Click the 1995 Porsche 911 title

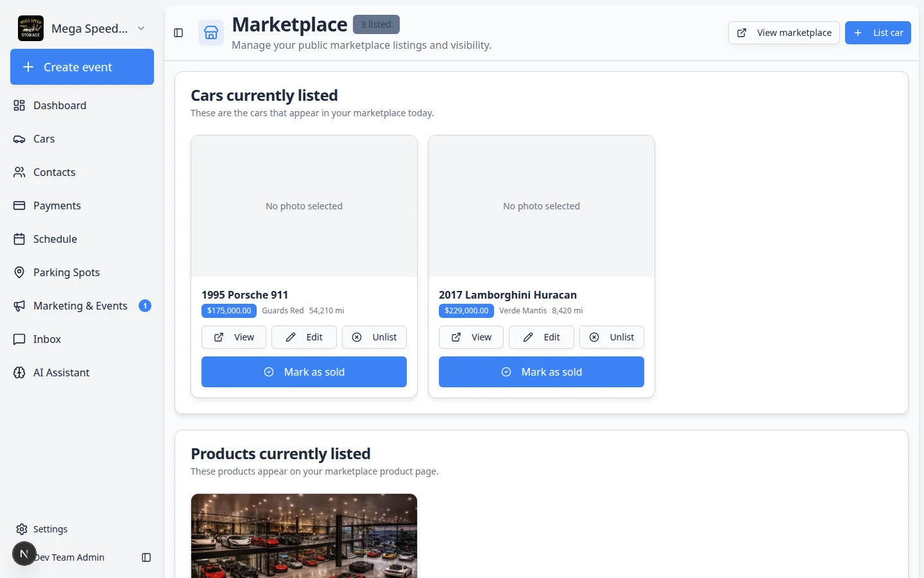point(244,295)
